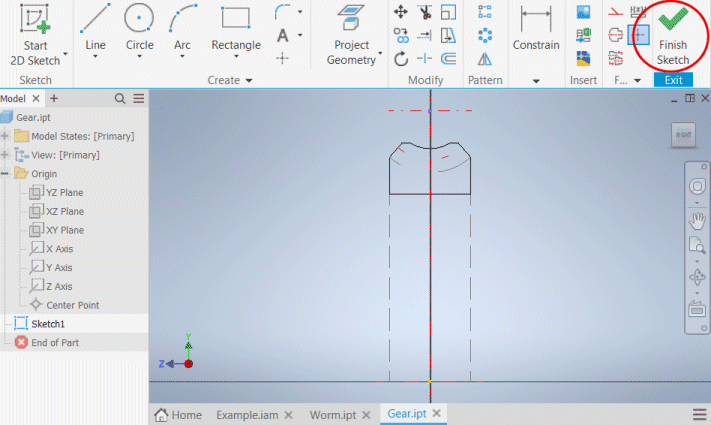The width and height of the screenshot is (711, 425).
Task: Select the Gear.ipt document tab
Action: (x=407, y=414)
